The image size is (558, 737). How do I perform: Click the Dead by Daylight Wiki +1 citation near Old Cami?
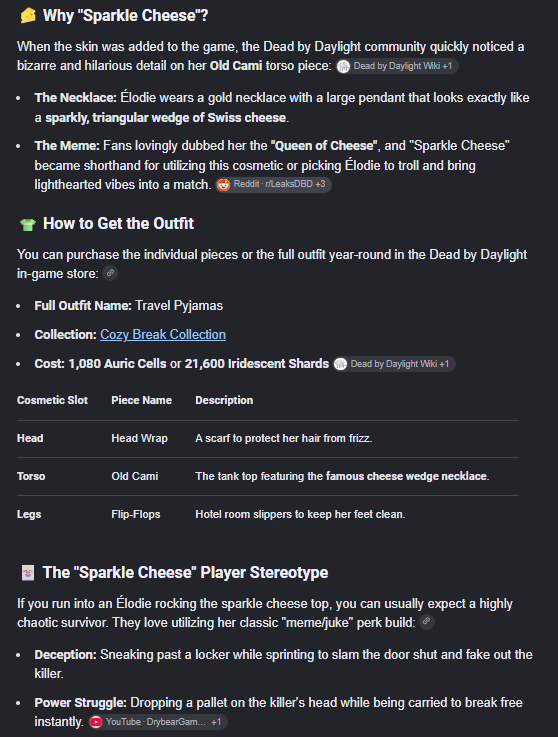point(397,66)
